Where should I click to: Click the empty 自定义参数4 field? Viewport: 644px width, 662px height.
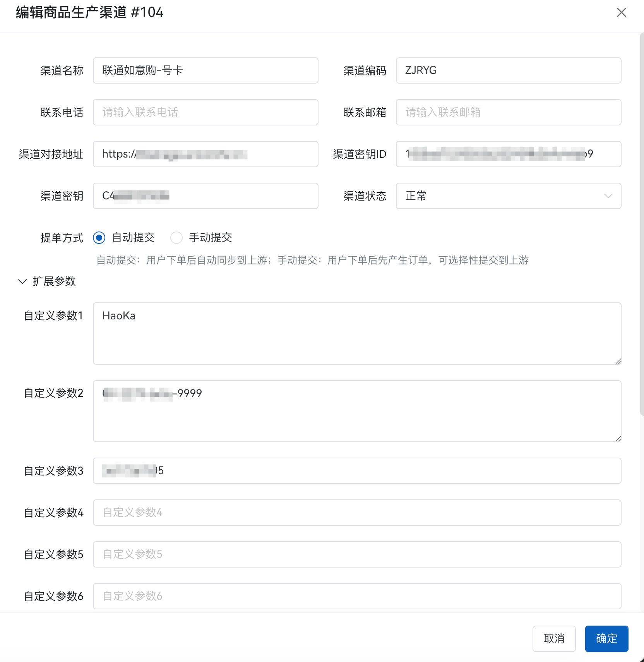(356, 512)
